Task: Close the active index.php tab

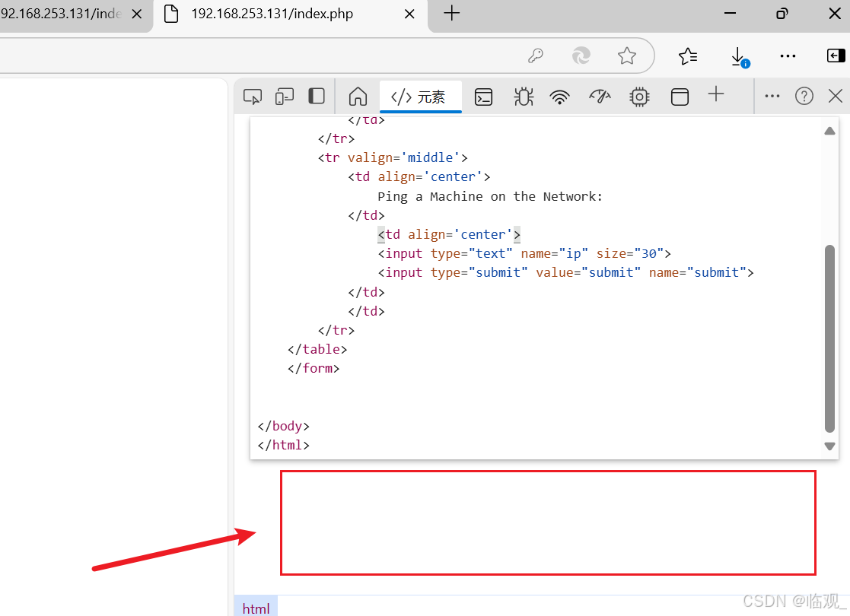Action: click(x=409, y=14)
